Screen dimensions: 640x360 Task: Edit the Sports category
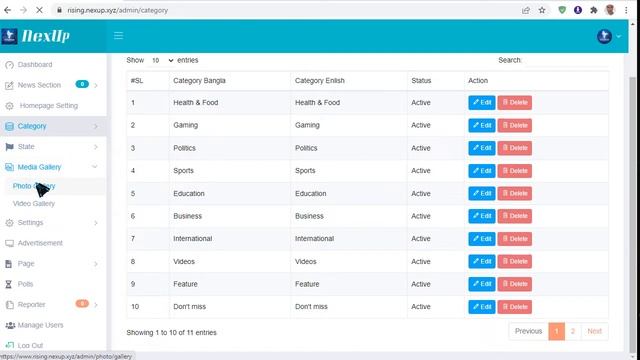pyautogui.click(x=482, y=171)
